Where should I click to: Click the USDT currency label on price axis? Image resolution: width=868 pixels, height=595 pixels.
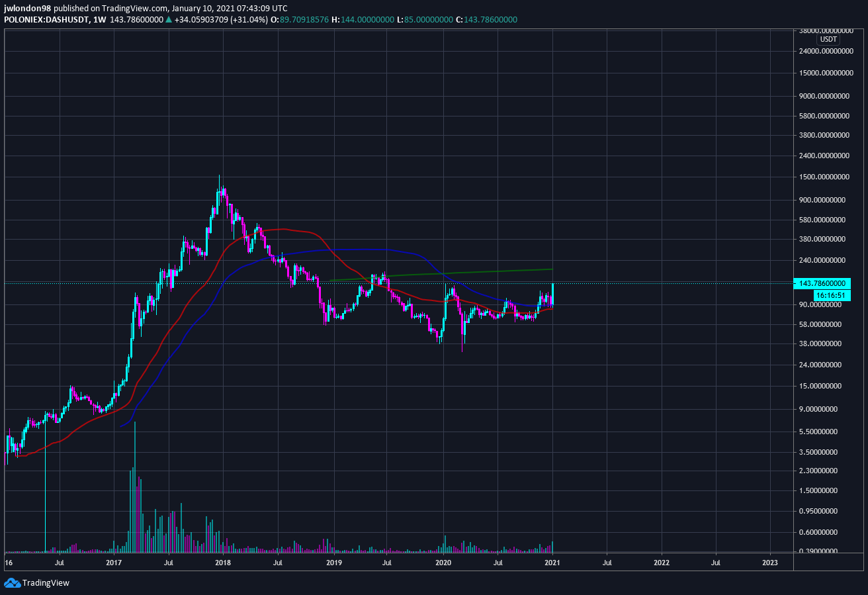click(828, 40)
